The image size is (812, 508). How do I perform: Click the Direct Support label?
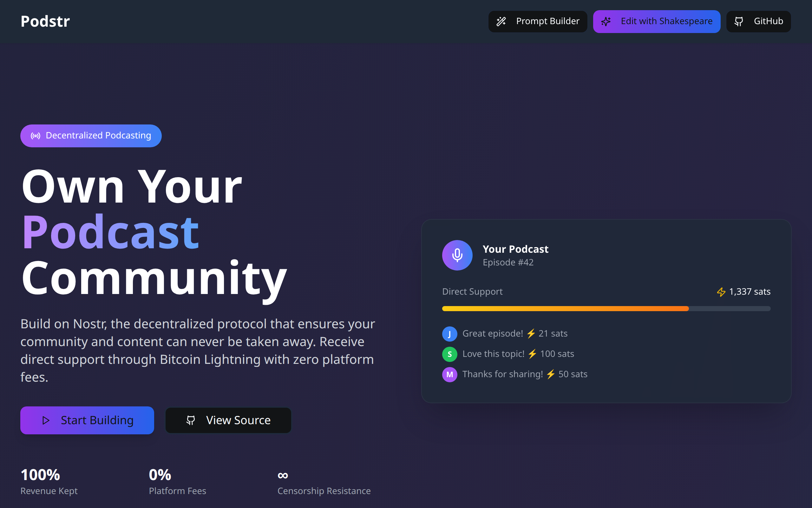point(472,292)
